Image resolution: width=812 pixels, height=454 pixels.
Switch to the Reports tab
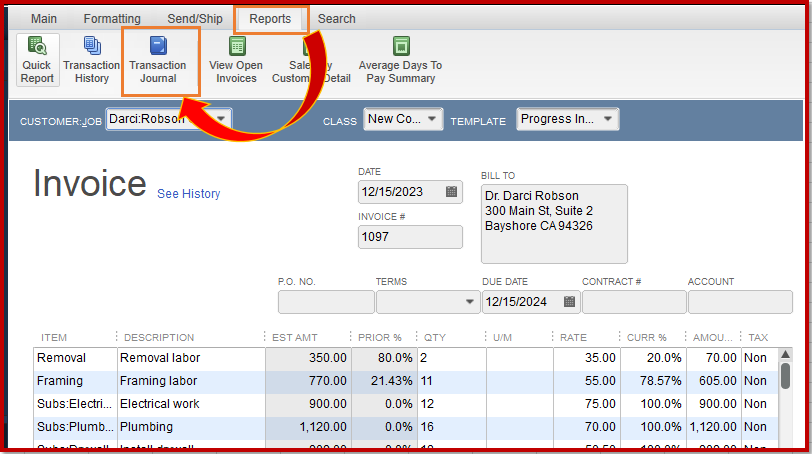tap(270, 19)
